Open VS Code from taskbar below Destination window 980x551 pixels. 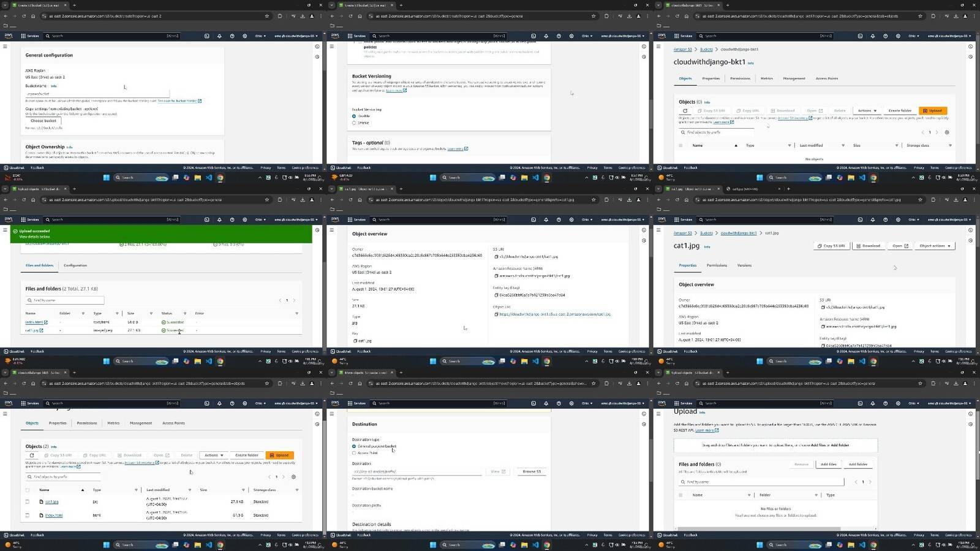click(535, 545)
